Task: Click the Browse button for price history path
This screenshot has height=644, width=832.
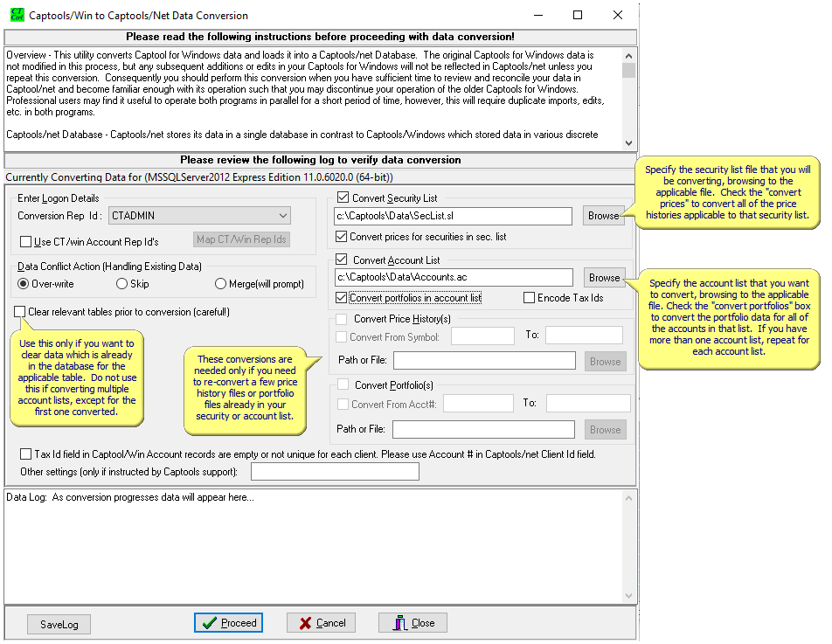Action: click(606, 361)
